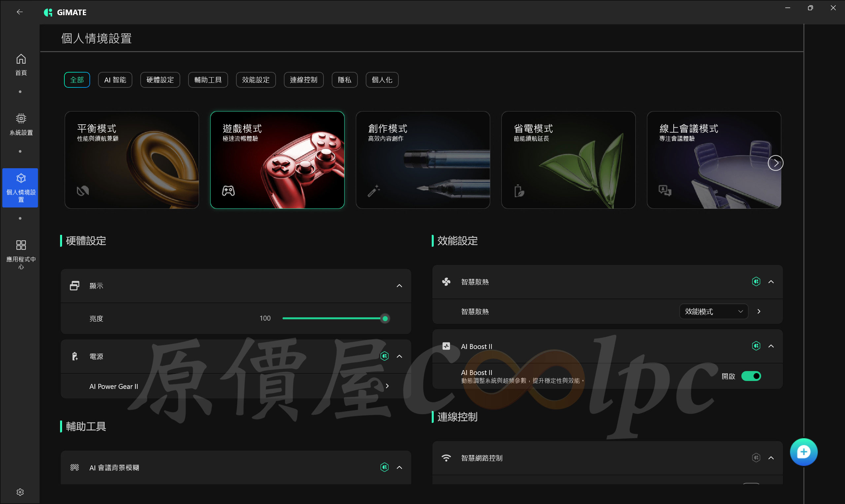Select the AI 智能 filter tab
The height and width of the screenshot is (504, 845).
click(x=115, y=80)
